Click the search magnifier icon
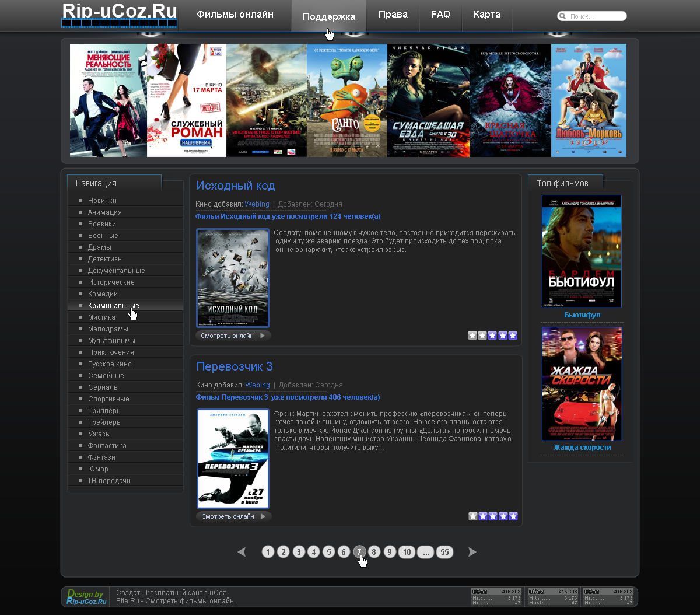The image size is (700, 615). [x=562, y=16]
